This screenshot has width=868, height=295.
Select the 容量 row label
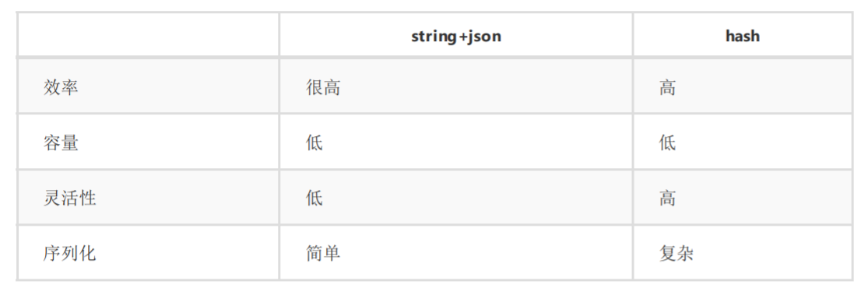61,142
